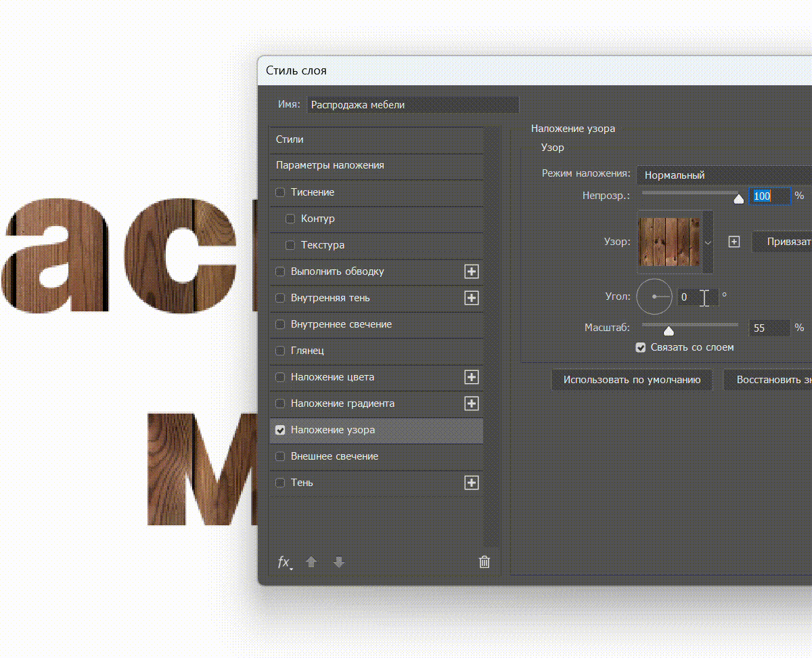
Task: Click the Привязать snap-to-origin button
Action: tap(782, 242)
